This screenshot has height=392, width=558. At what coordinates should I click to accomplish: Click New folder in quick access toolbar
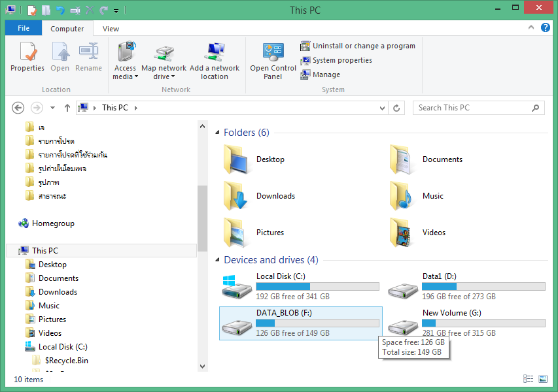(46, 10)
